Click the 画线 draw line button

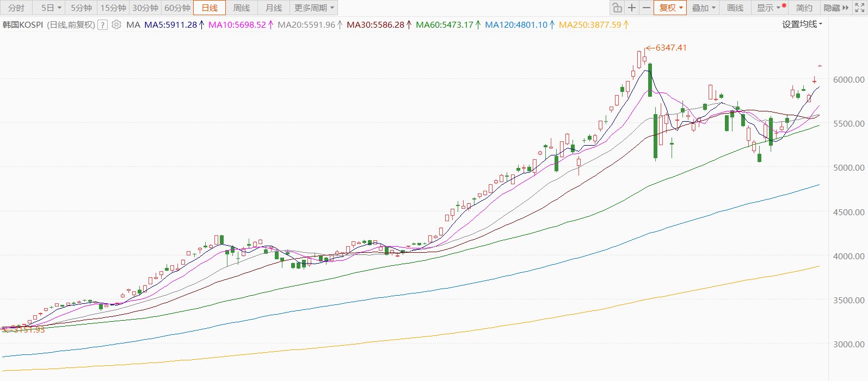[735, 8]
